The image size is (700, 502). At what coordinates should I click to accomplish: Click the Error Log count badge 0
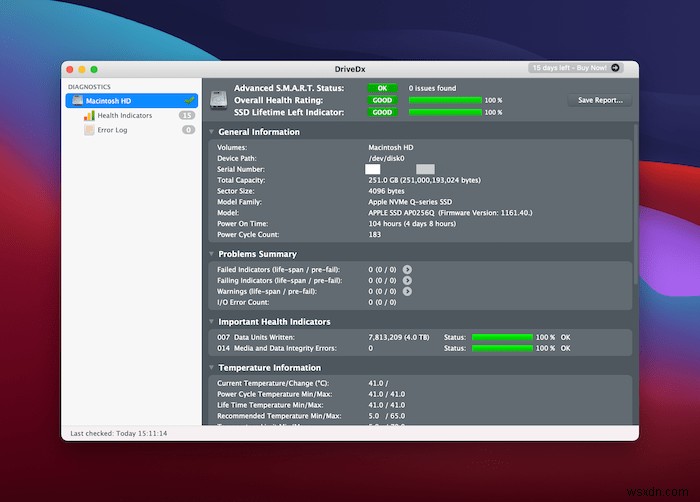pyautogui.click(x=188, y=130)
